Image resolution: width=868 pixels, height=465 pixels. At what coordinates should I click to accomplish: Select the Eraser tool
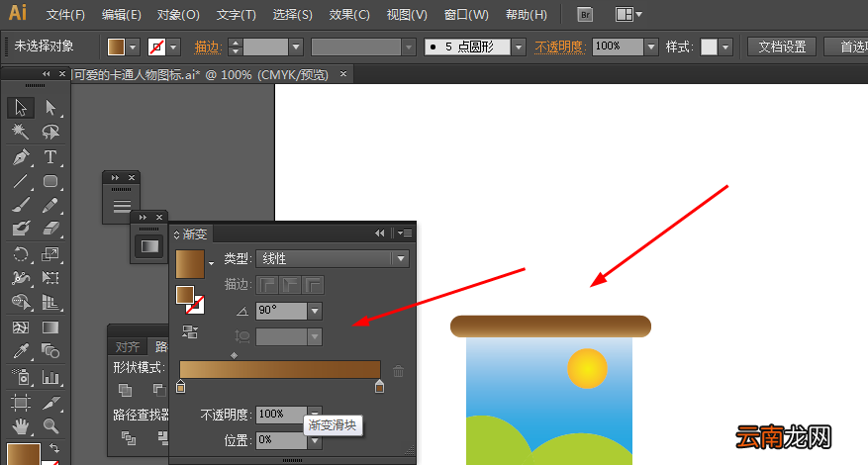pos(50,229)
